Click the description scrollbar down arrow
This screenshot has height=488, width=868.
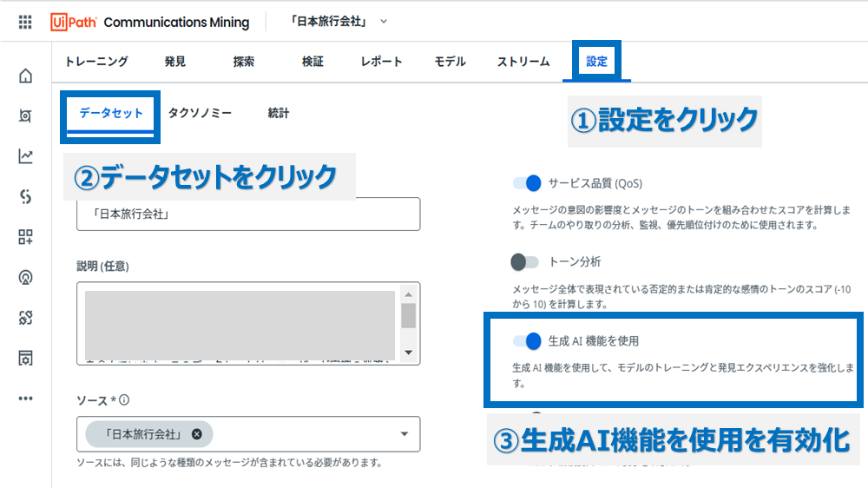click(x=409, y=353)
